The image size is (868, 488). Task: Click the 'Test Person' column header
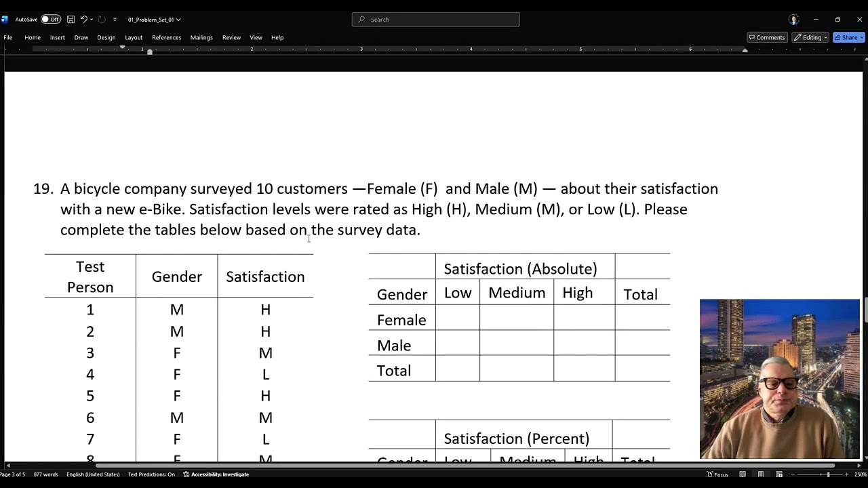coord(90,277)
